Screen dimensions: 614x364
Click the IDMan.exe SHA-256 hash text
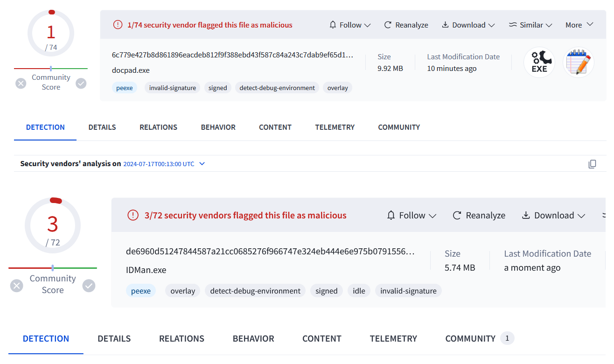tap(270, 252)
